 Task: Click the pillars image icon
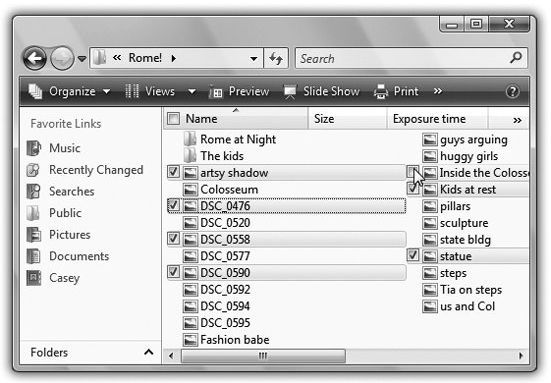tap(429, 206)
